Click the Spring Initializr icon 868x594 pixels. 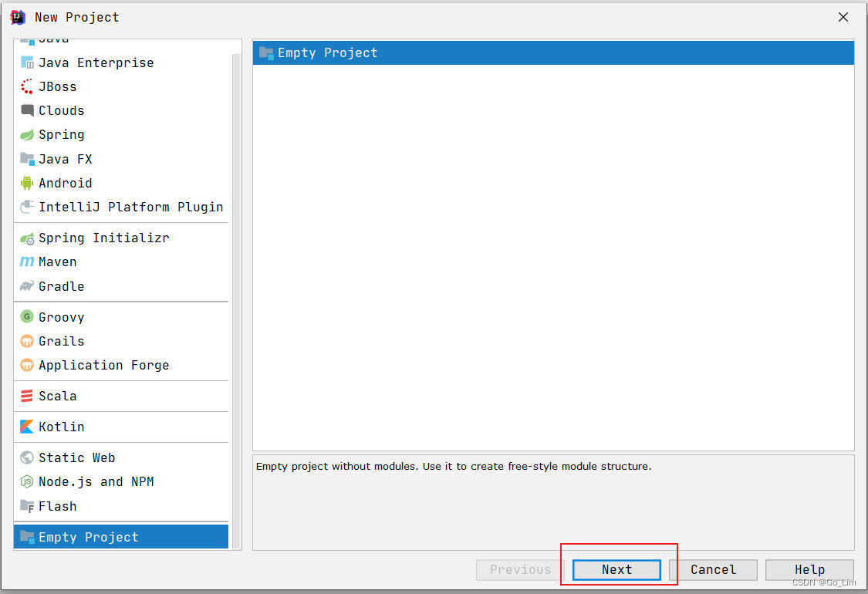pos(26,238)
